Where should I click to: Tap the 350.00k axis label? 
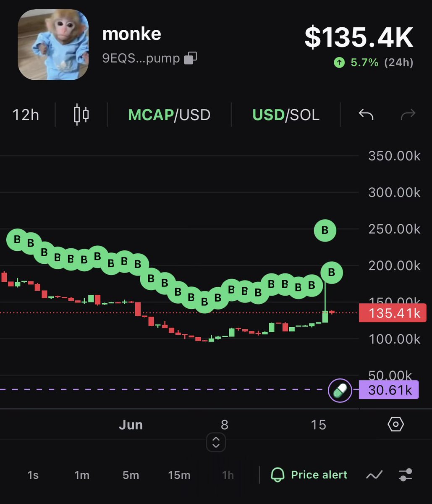(394, 156)
